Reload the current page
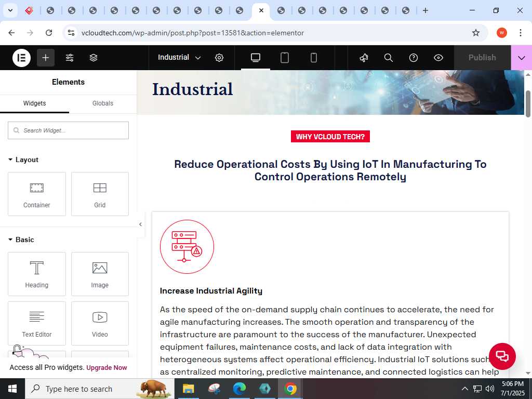Viewport: 532px width, 399px height. click(49, 33)
